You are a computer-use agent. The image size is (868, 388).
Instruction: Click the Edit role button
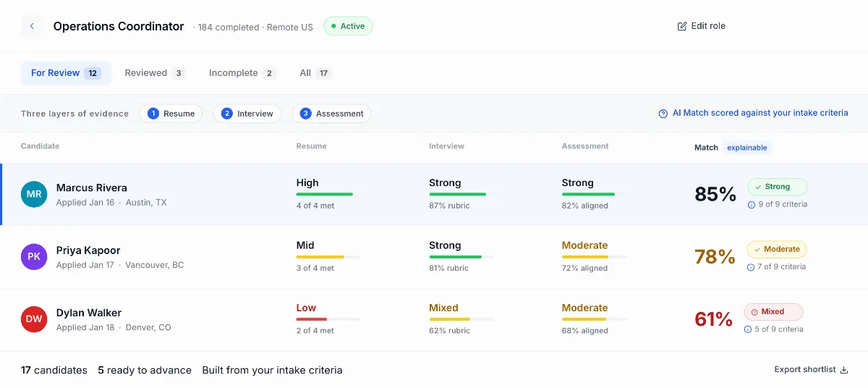point(702,26)
